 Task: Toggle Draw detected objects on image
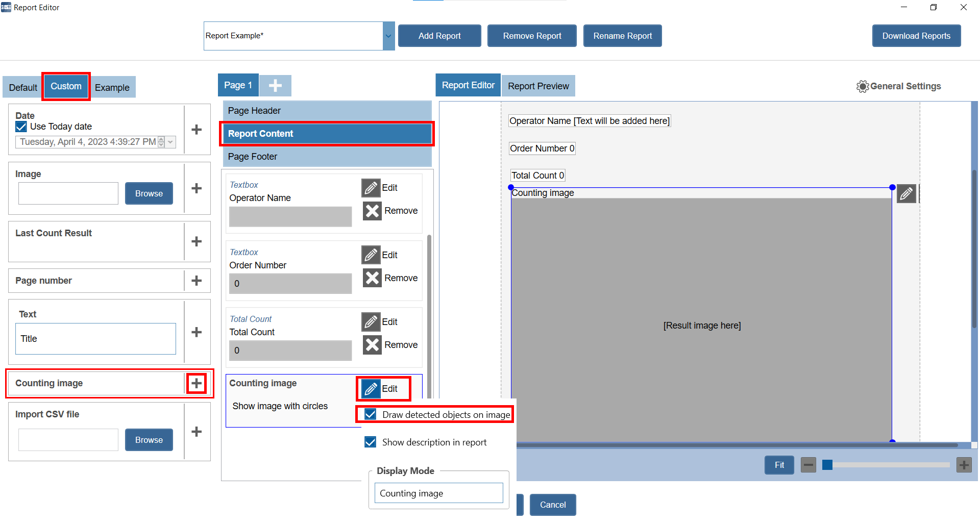[371, 414]
